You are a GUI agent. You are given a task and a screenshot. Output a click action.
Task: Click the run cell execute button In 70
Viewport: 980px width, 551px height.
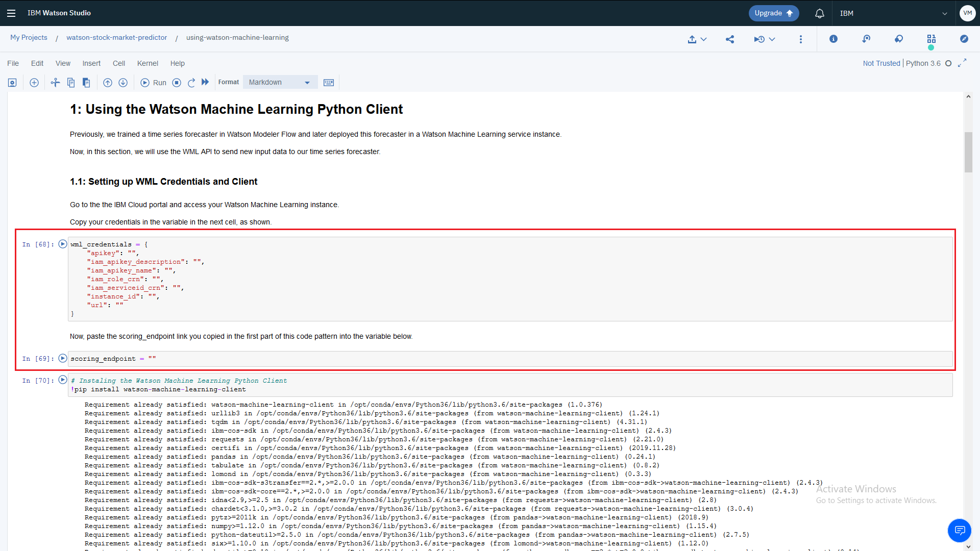pyautogui.click(x=62, y=380)
